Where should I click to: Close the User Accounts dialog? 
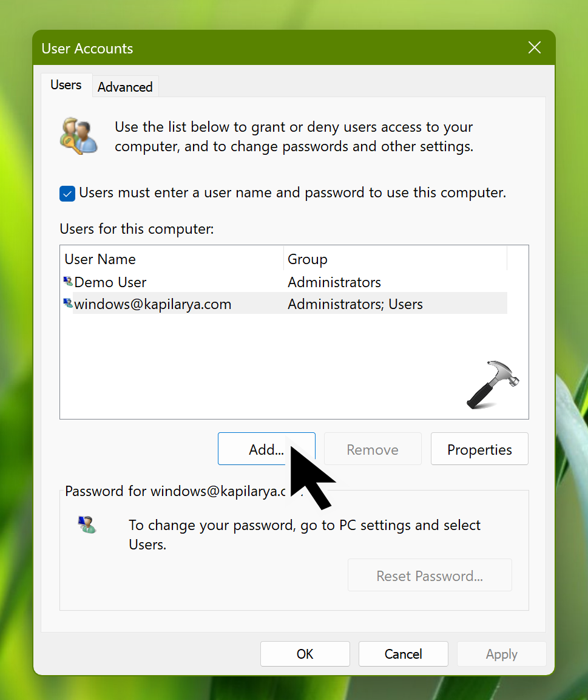point(535,48)
